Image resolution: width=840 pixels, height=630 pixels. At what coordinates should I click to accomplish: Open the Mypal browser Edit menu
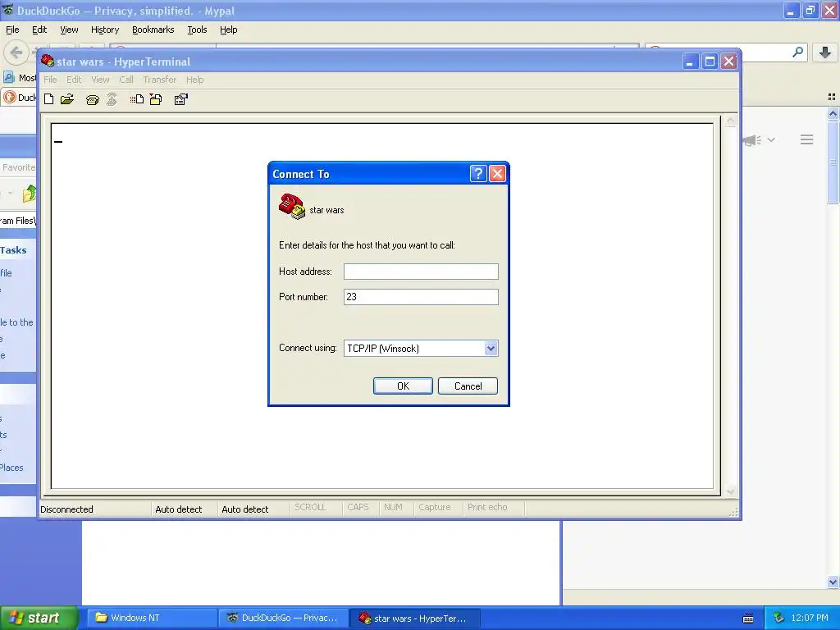[39, 30]
